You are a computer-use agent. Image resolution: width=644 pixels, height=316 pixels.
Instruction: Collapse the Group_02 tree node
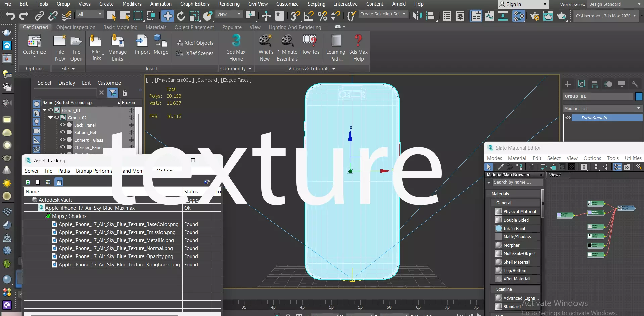coord(50,117)
